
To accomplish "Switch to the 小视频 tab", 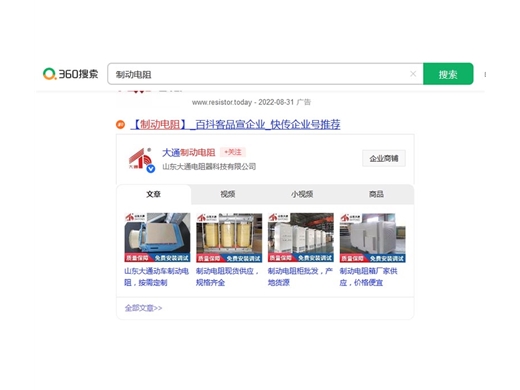I will click(302, 194).
